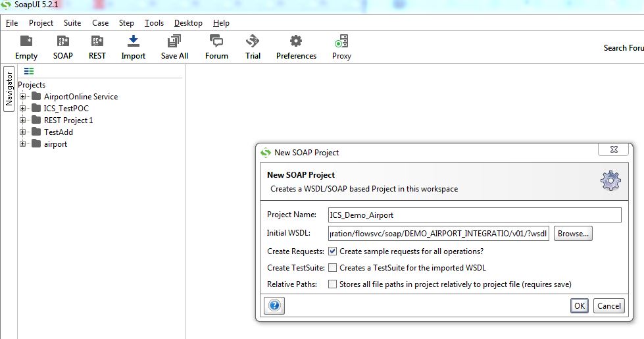Viewport: 644px width, 339px height.
Task: Click the airport project folder icon
Action: coord(37,143)
